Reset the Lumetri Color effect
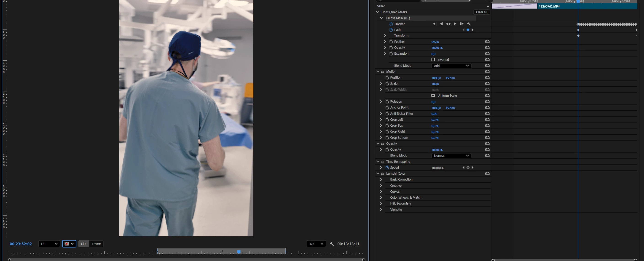This screenshot has height=261, width=644. coord(487,174)
